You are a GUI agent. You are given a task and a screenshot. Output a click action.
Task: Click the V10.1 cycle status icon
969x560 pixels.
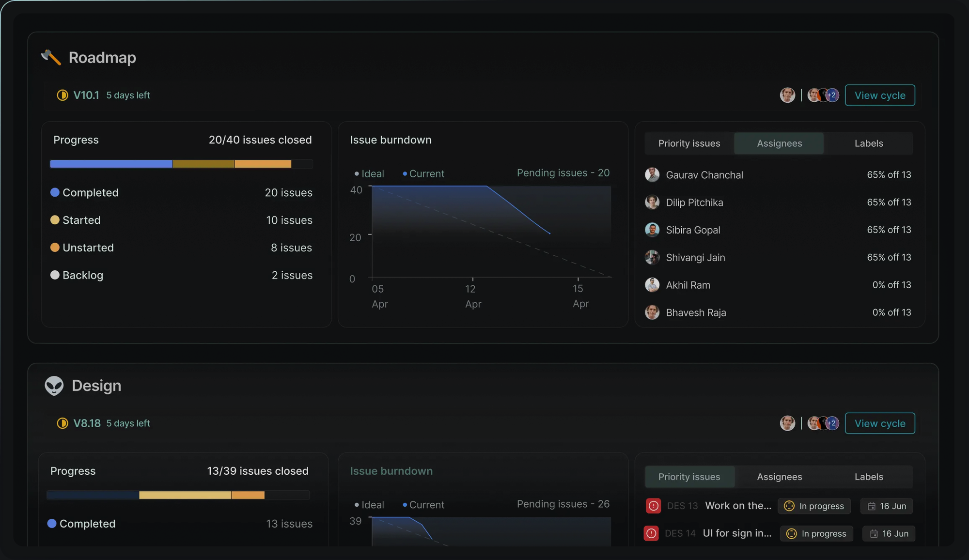pos(62,95)
